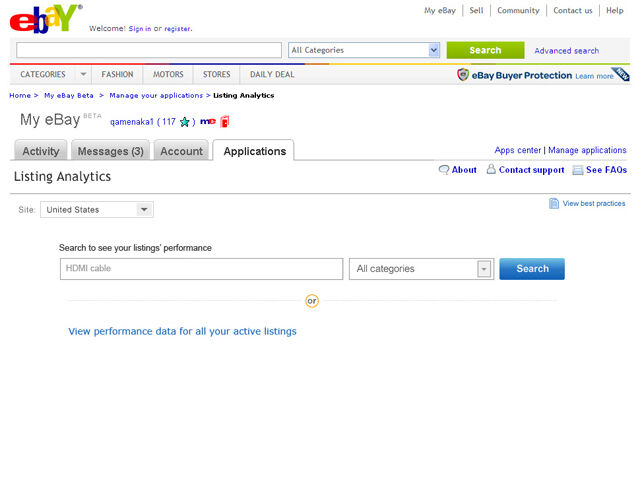Open the All Categories dropdown in header
640x480 pixels.
tap(364, 50)
